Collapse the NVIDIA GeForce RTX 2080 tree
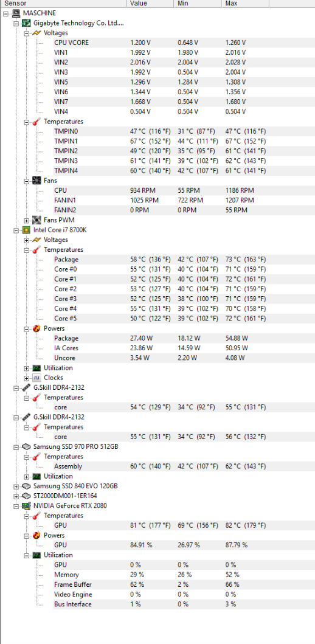Image resolution: width=315 pixels, height=644 pixels. pos(16,505)
